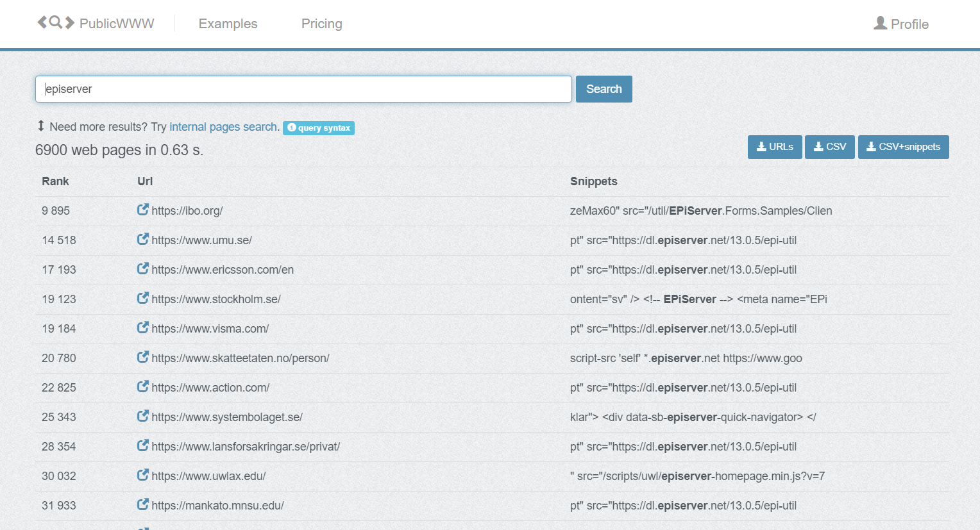Image resolution: width=980 pixels, height=530 pixels.
Task: Open the query syntax help badge
Action: point(319,128)
